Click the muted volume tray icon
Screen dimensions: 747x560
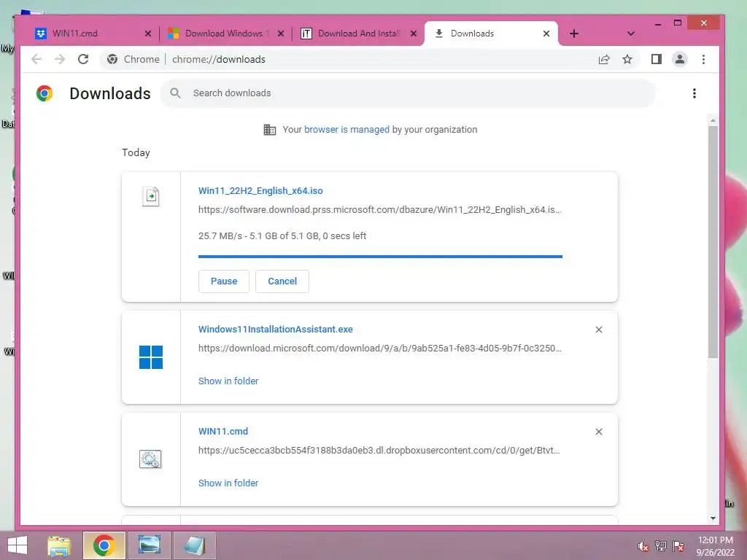[643, 546]
